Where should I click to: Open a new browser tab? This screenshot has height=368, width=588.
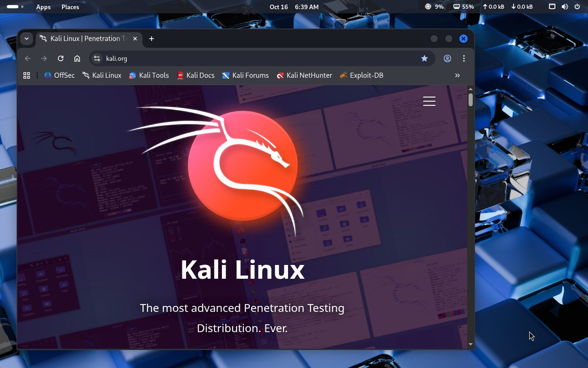(152, 39)
